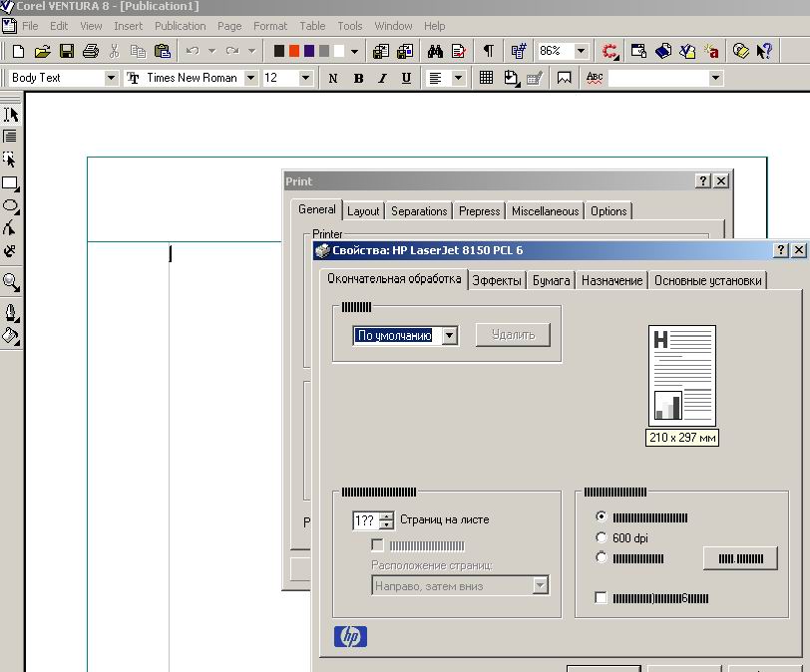
Task: Open the Publication menu
Action: [x=180, y=26]
